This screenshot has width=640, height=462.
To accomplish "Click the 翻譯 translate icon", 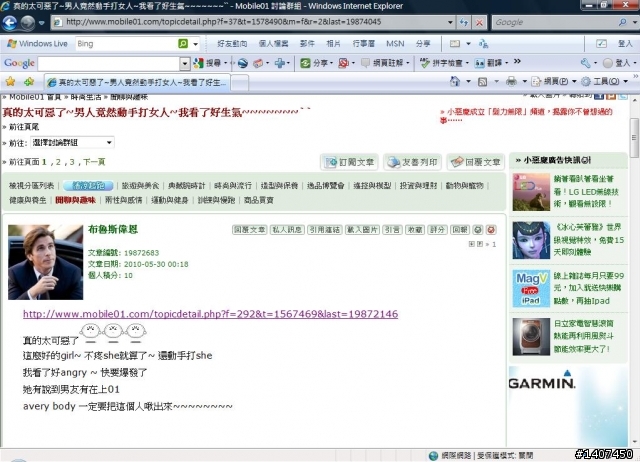I will (x=480, y=63).
